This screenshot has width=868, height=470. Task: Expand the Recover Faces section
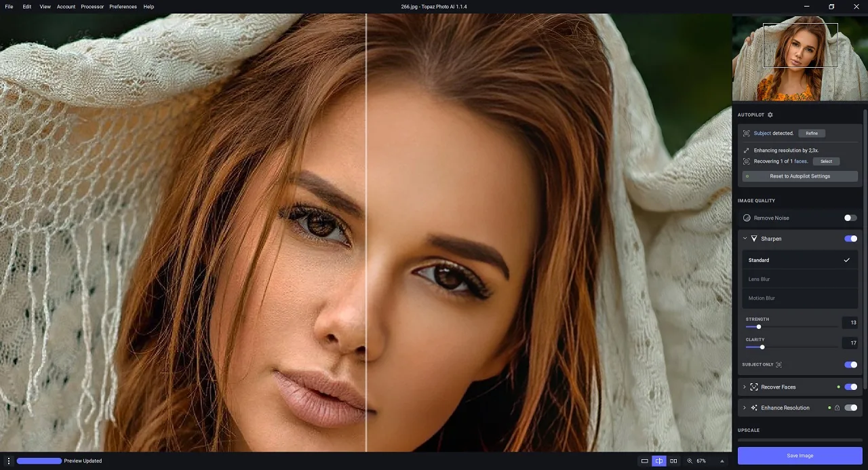pyautogui.click(x=745, y=387)
